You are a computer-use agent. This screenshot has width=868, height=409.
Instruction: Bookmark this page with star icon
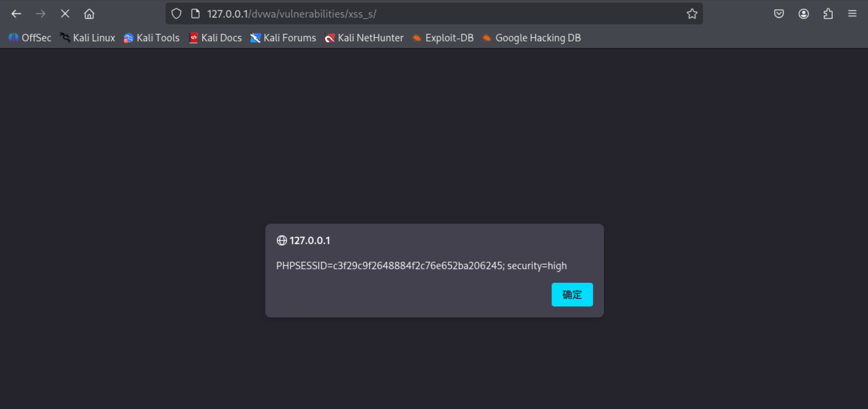pyautogui.click(x=691, y=14)
